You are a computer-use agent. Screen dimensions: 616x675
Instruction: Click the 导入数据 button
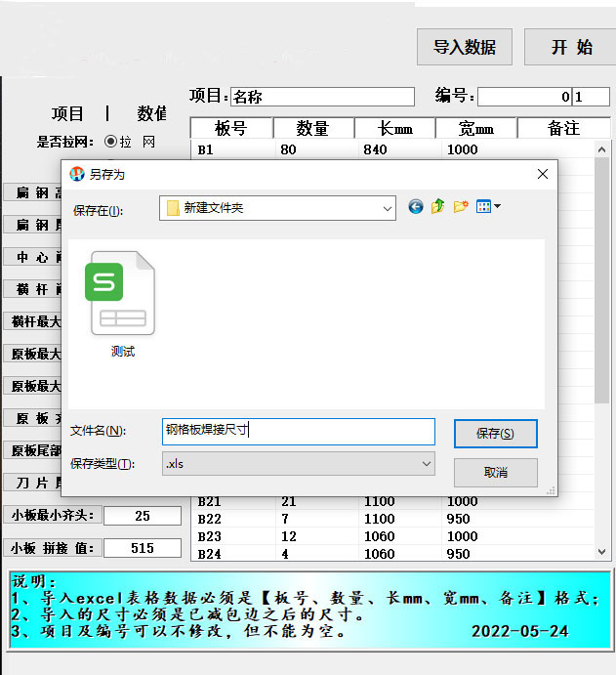[x=465, y=47]
